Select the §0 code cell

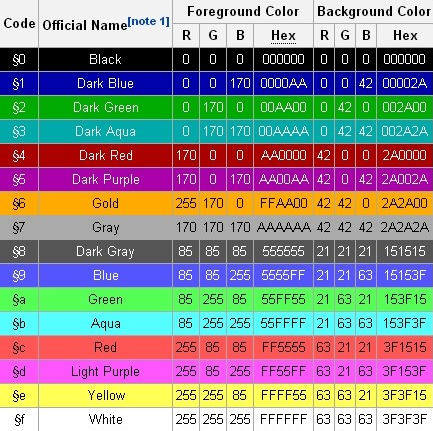tap(19, 59)
